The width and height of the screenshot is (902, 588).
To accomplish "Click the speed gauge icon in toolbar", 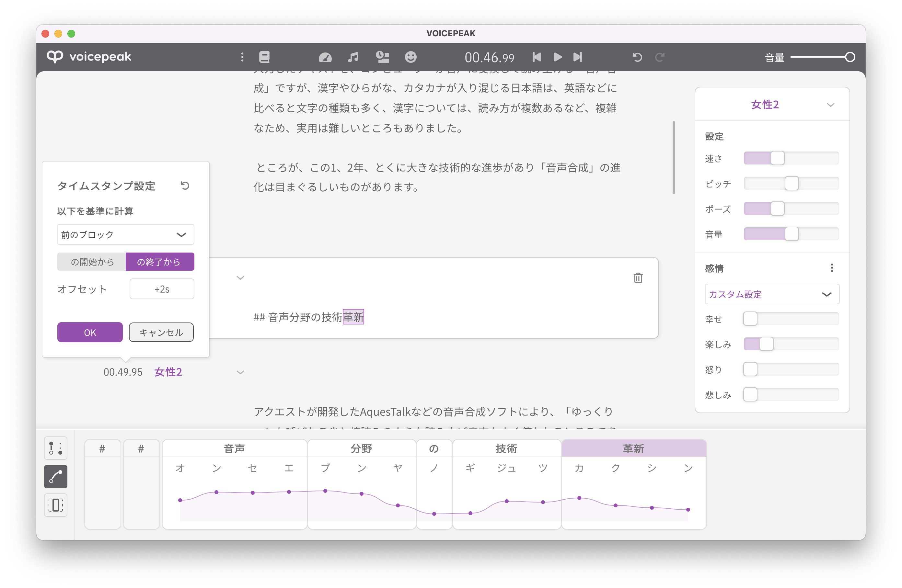I will coord(325,57).
